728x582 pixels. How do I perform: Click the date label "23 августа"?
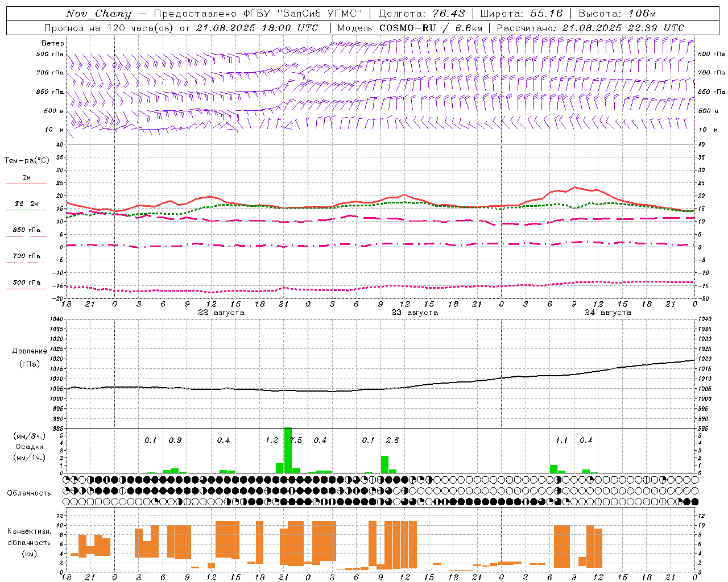(415, 313)
